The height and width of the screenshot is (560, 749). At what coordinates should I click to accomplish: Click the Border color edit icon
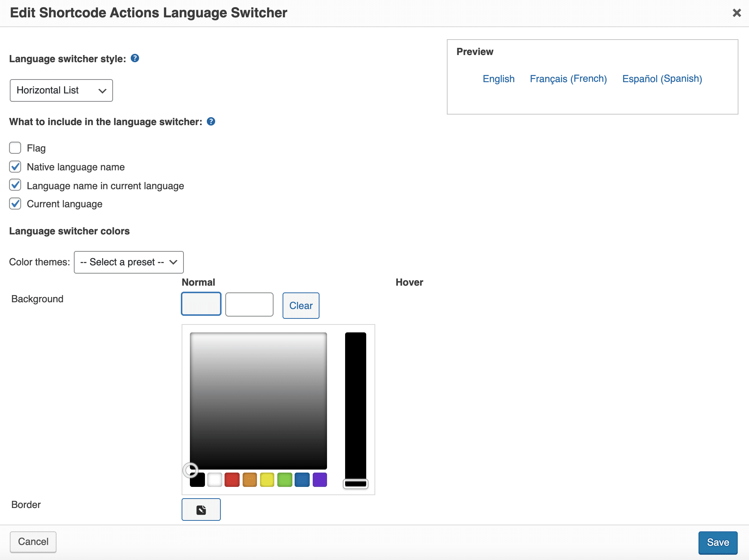(x=201, y=510)
